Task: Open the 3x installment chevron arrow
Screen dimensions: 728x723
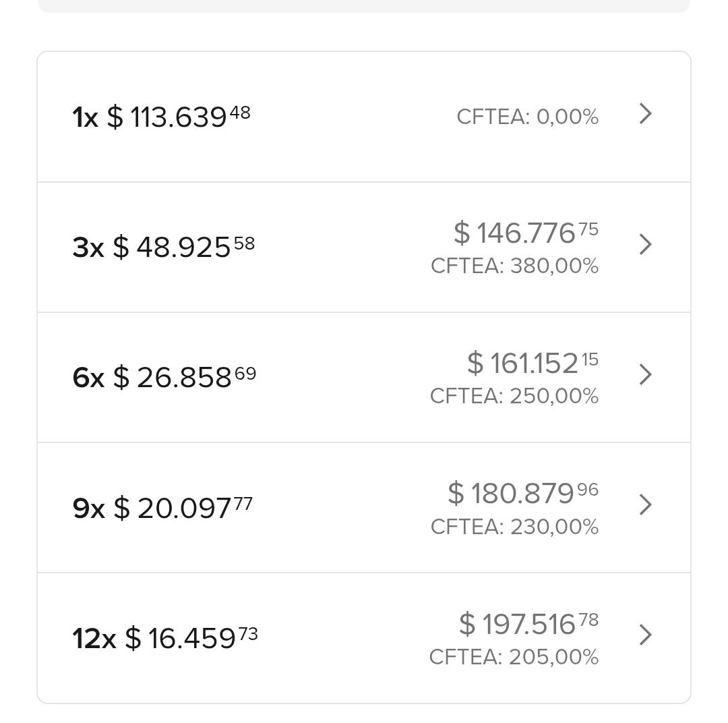Action: pyautogui.click(x=645, y=244)
